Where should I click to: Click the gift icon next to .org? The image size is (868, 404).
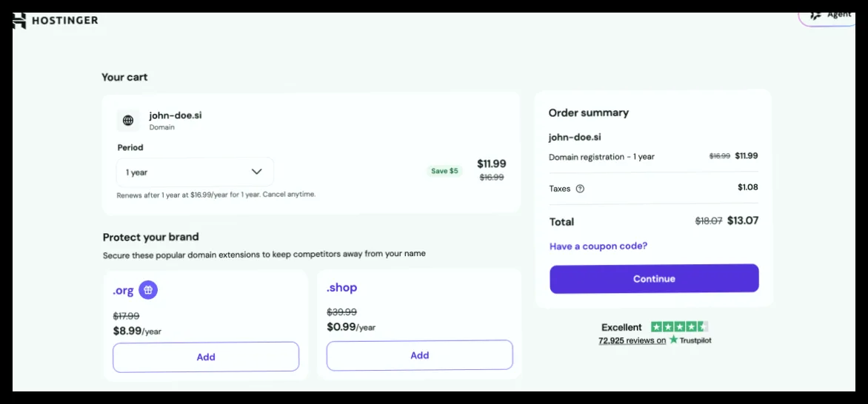[x=148, y=289]
